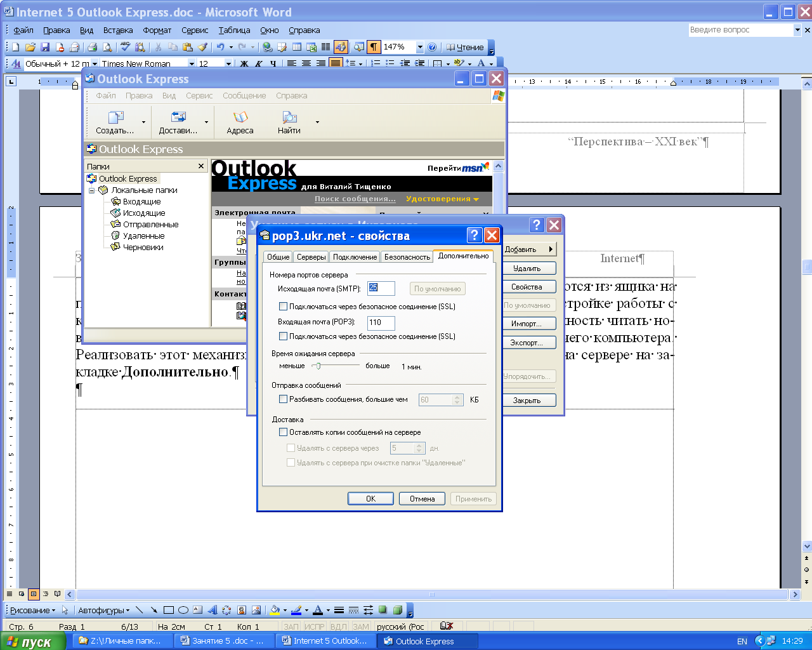Switch to the Подключение tab

355,257
